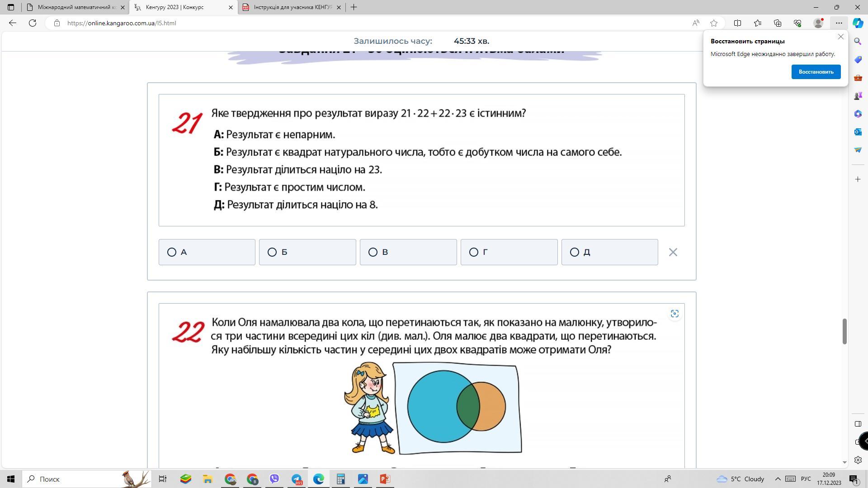Show hidden system tray icons chevron
868x488 pixels.
coord(778,479)
